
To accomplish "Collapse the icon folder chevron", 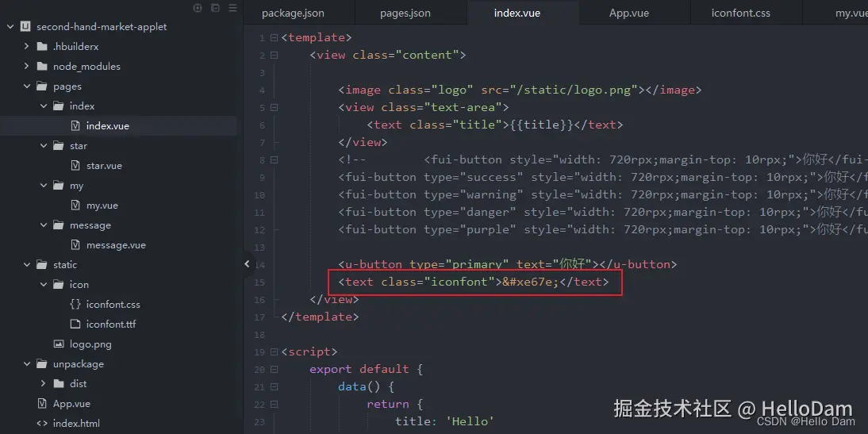I will click(43, 285).
